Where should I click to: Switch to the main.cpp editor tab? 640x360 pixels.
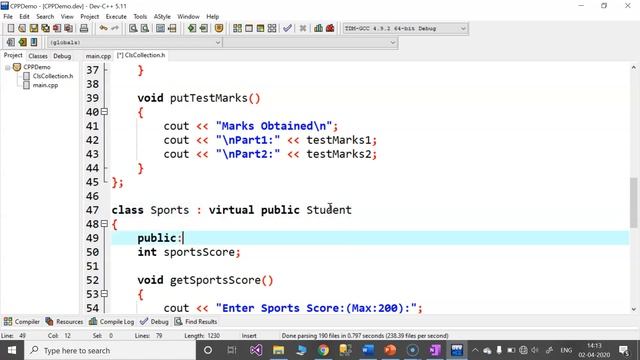pyautogui.click(x=98, y=56)
